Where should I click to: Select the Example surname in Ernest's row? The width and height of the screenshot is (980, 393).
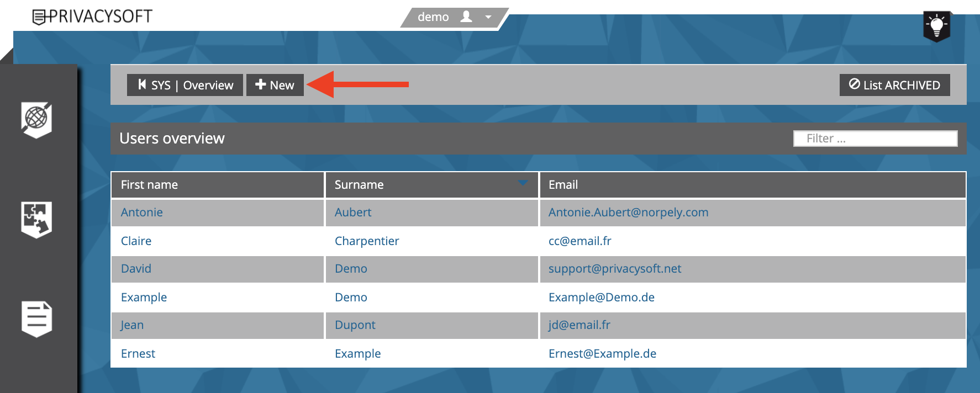431,354
